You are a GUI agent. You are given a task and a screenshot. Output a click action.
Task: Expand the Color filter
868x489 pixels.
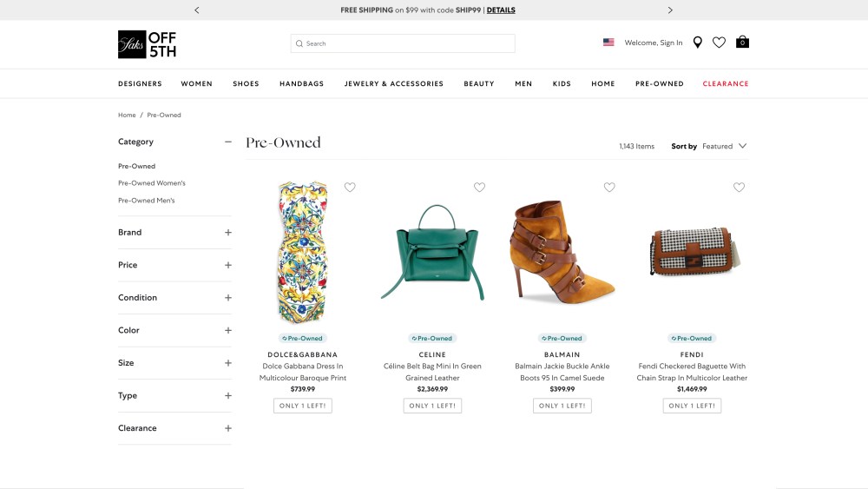click(227, 331)
